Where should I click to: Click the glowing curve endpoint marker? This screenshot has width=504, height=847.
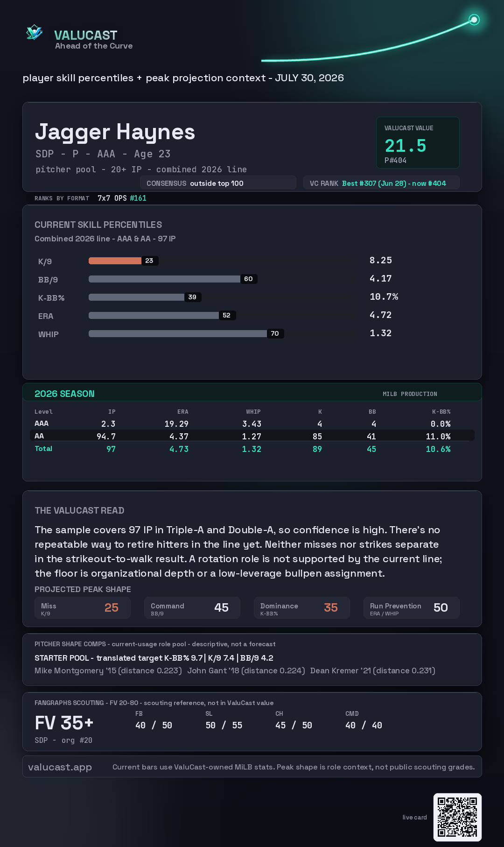(x=474, y=20)
